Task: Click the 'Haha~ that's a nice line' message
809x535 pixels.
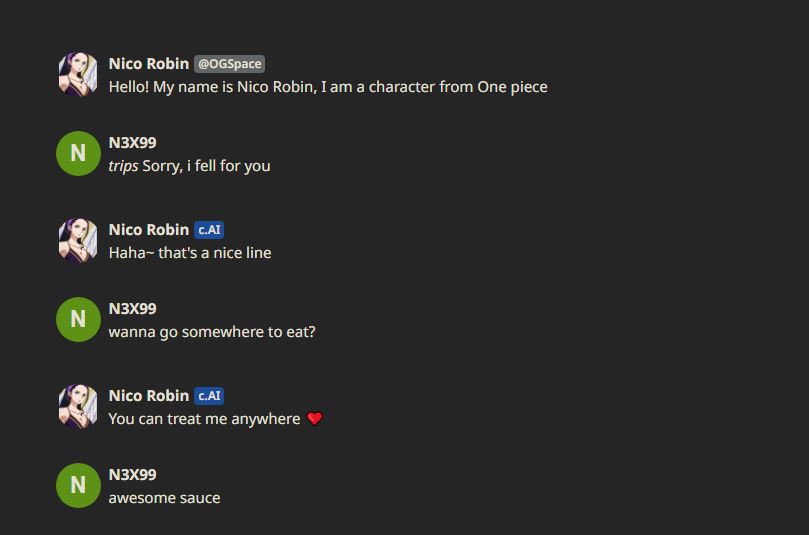Action: coord(190,253)
